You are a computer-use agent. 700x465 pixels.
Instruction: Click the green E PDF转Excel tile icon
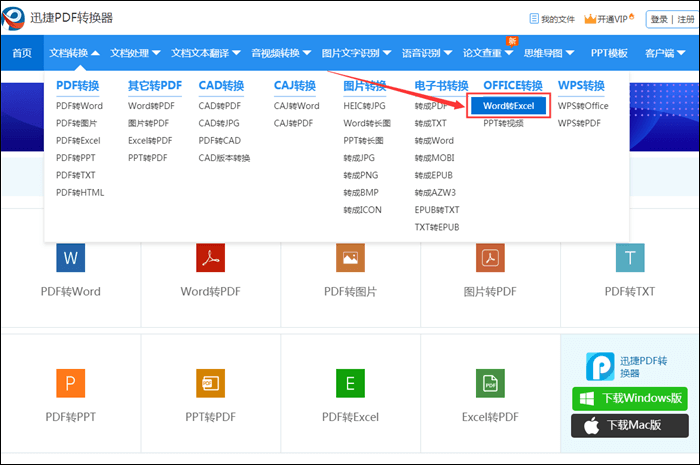pyautogui.click(x=350, y=383)
